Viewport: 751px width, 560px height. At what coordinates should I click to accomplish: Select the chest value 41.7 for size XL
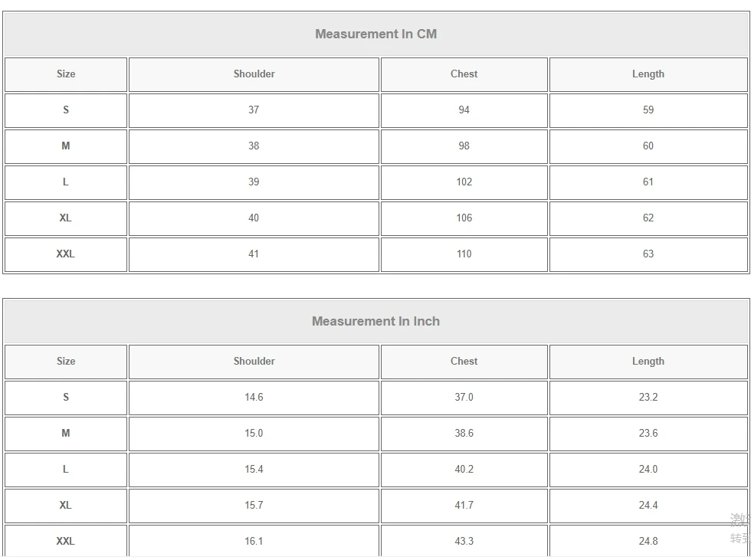(464, 506)
